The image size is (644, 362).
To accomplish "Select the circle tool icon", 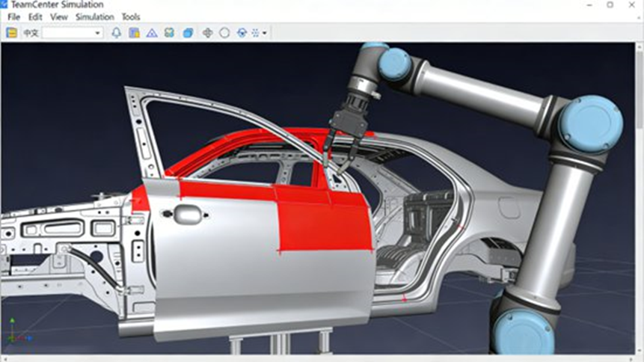I will [224, 33].
